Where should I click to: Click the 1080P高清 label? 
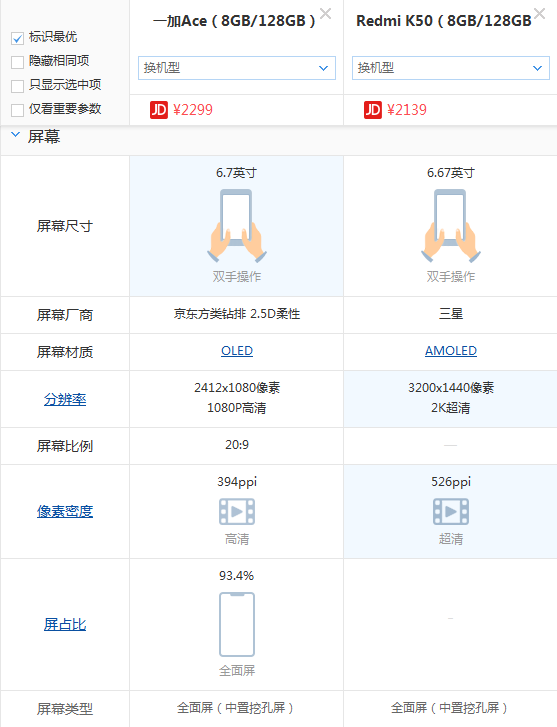coord(237,408)
